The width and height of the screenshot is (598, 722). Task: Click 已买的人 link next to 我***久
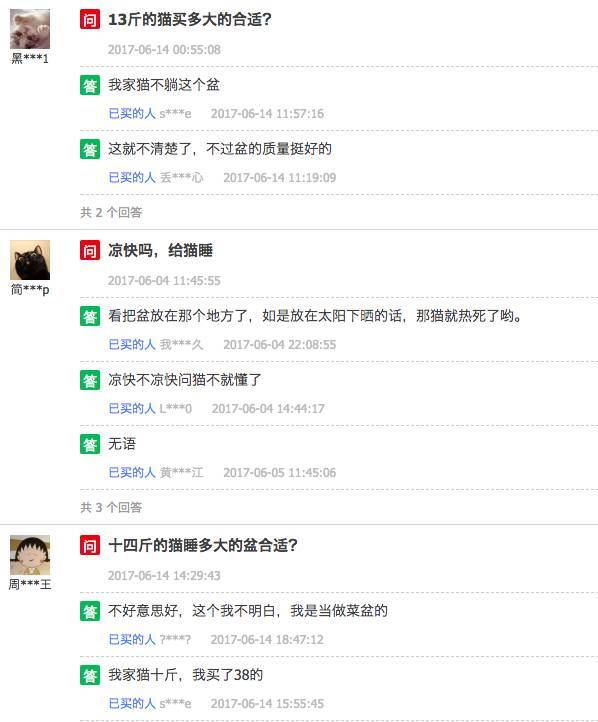click(x=132, y=344)
